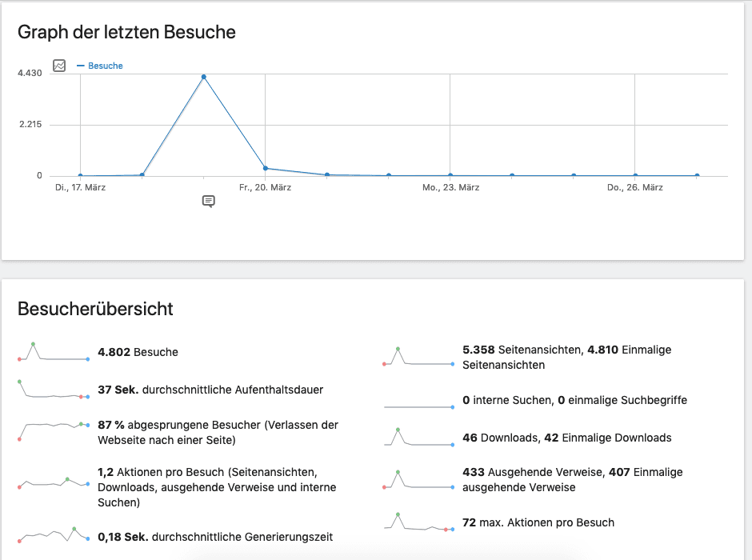Click the 46 Downloads metric text
752x560 pixels.
567,438
